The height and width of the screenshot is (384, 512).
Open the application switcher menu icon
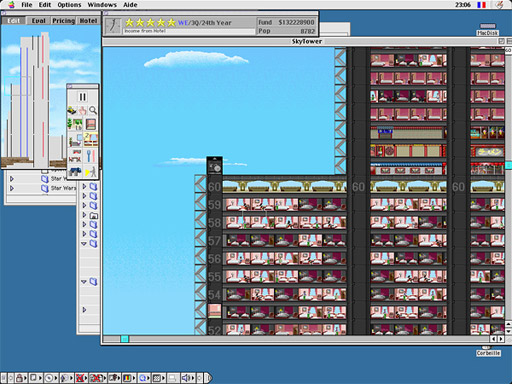point(499,5)
